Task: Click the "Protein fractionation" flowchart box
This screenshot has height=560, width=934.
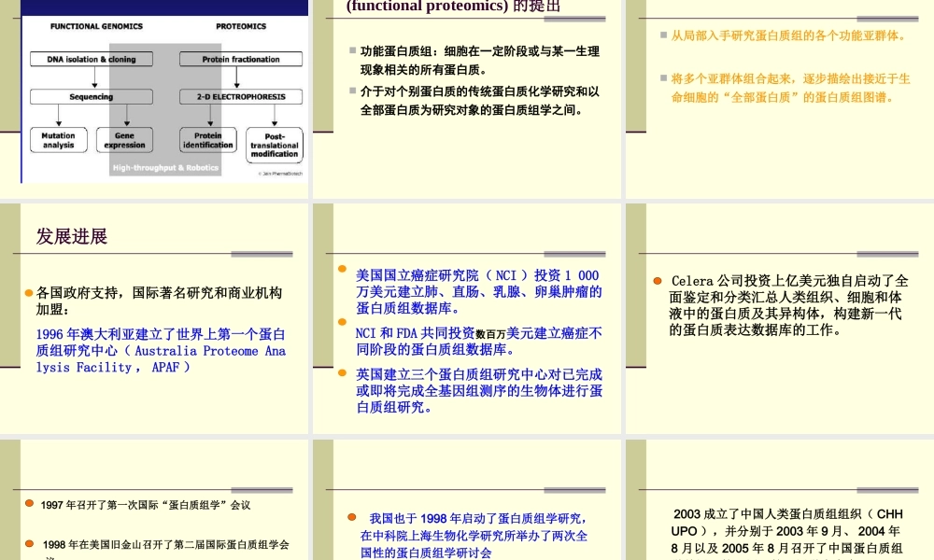Action: (x=241, y=59)
